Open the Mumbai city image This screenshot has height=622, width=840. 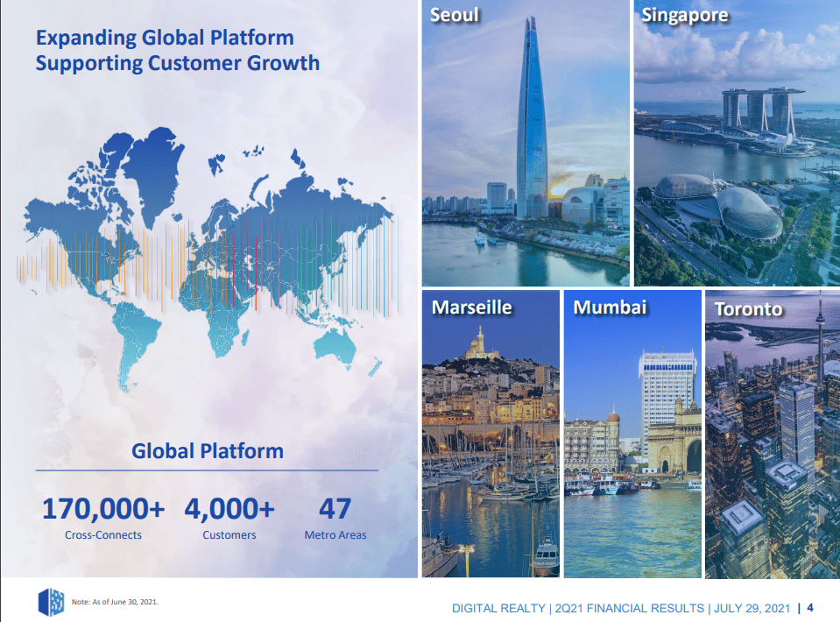point(632,438)
